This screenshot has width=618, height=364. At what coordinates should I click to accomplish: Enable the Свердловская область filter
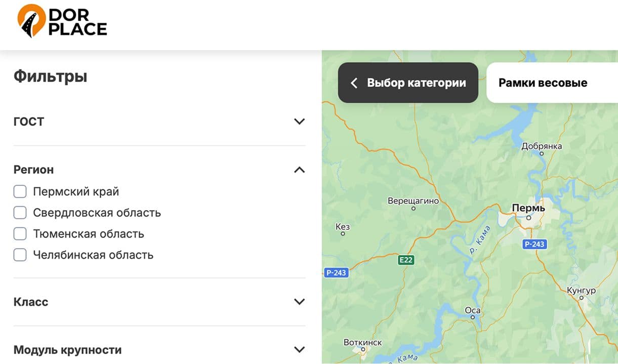tap(20, 213)
